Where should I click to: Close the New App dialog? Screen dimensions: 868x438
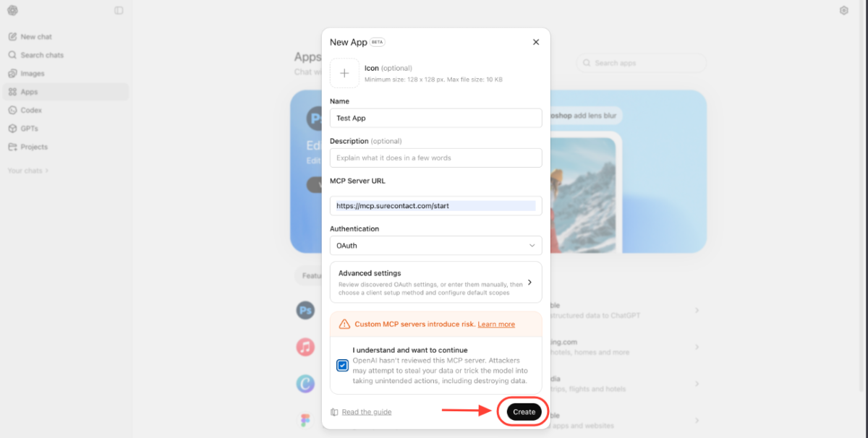536,42
